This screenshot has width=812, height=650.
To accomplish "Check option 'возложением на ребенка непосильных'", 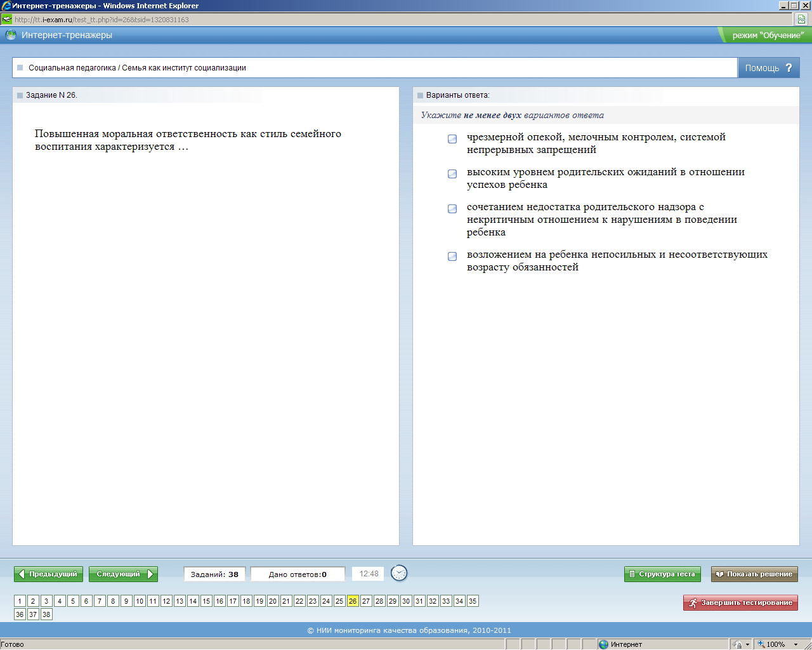I will pos(452,256).
